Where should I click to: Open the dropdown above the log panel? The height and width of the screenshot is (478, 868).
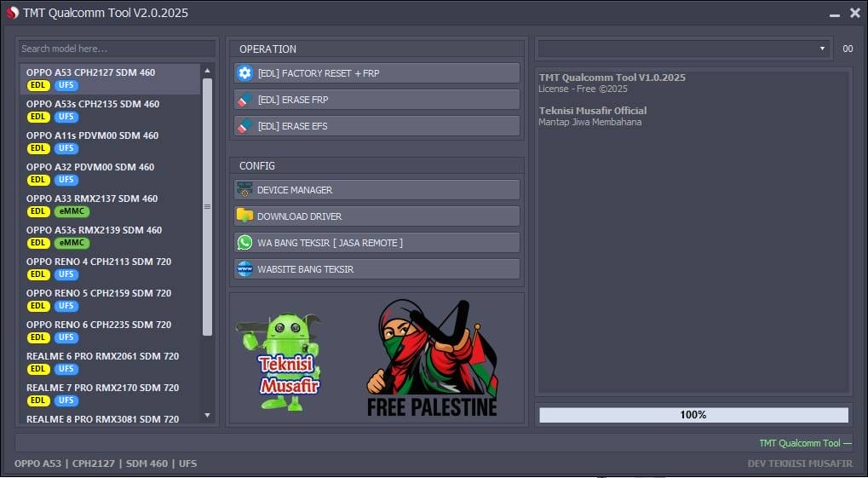pos(683,49)
